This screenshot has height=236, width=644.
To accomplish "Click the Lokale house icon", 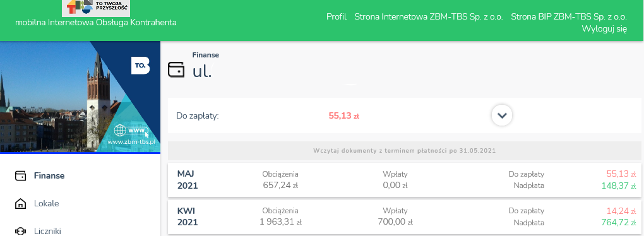I will point(20,204).
